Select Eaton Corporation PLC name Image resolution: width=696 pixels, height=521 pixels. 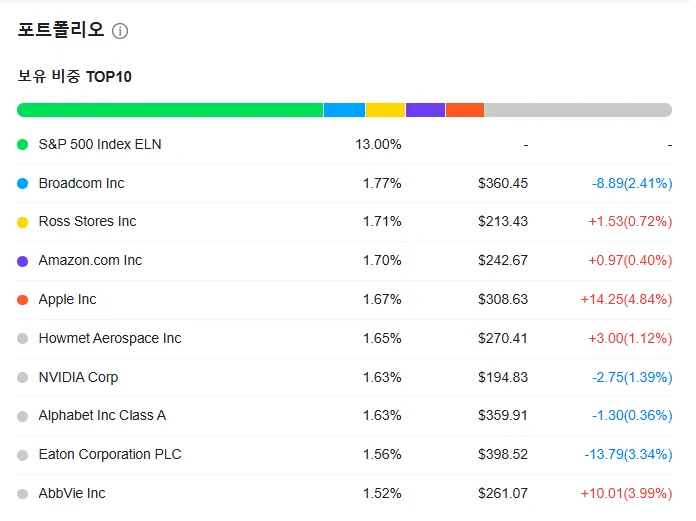[110, 454]
